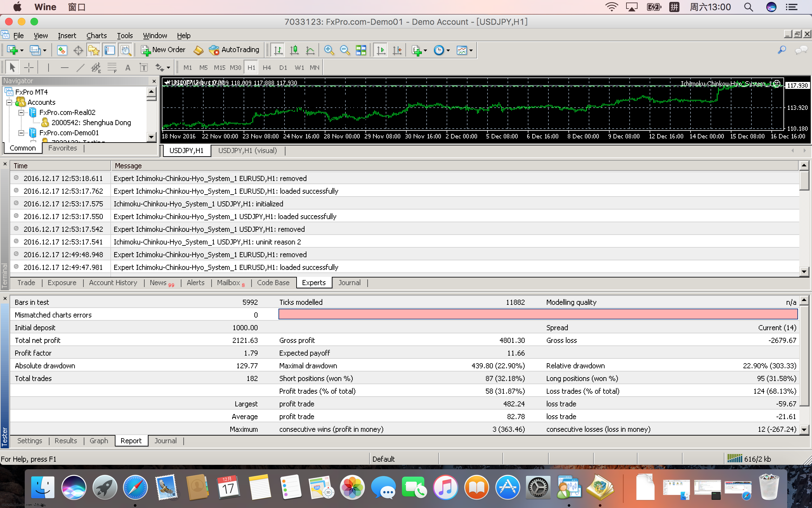Open the search magnifier in toolbar
Screen dimensions: 812x508
pyautogui.click(x=782, y=50)
